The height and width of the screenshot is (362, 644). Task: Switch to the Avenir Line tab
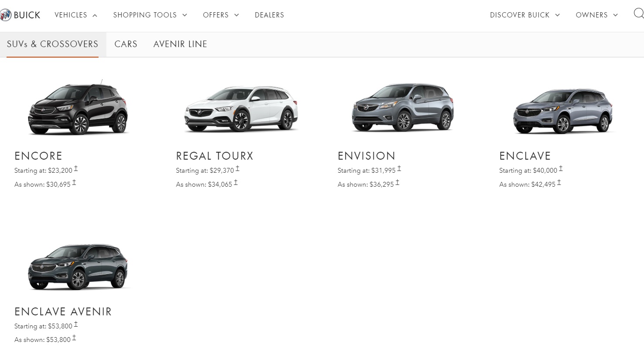point(180,44)
